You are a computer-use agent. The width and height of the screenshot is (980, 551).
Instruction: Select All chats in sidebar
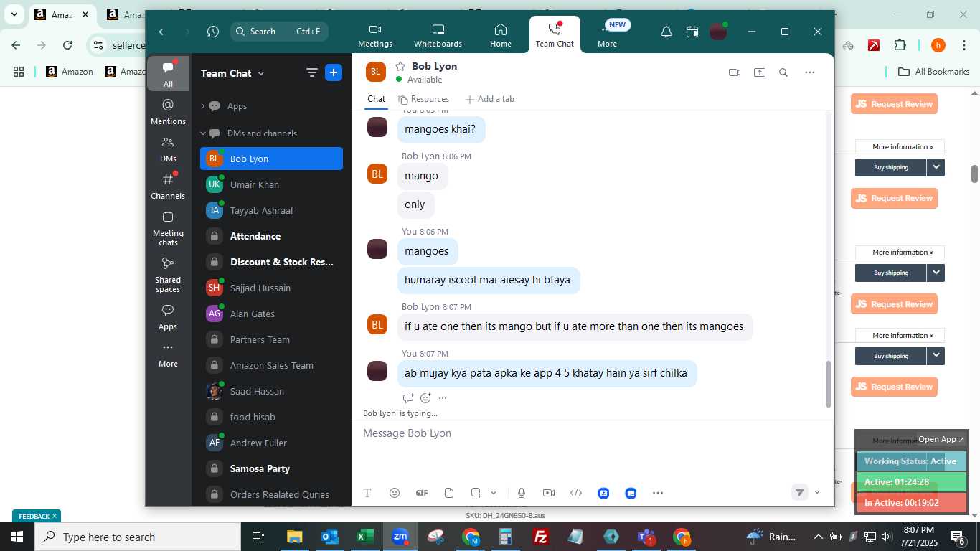(x=168, y=74)
